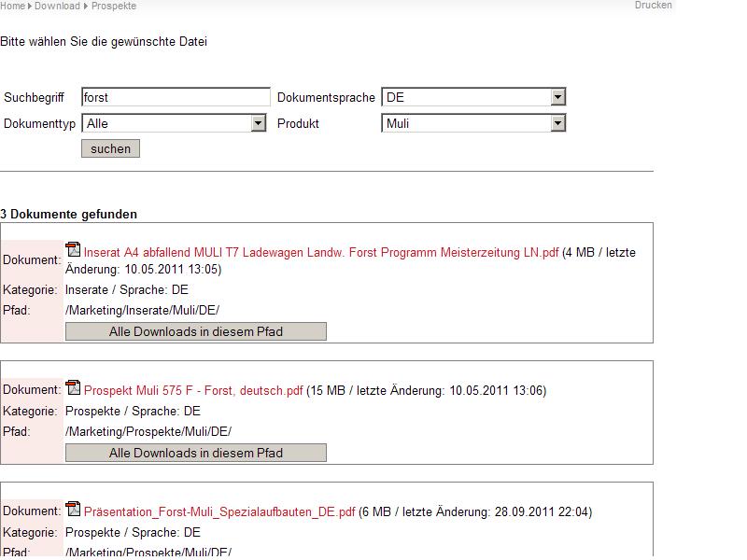Image resolution: width=747 pixels, height=560 pixels.
Task: Click the Suchbegriff text field
Action: pyautogui.click(x=176, y=97)
